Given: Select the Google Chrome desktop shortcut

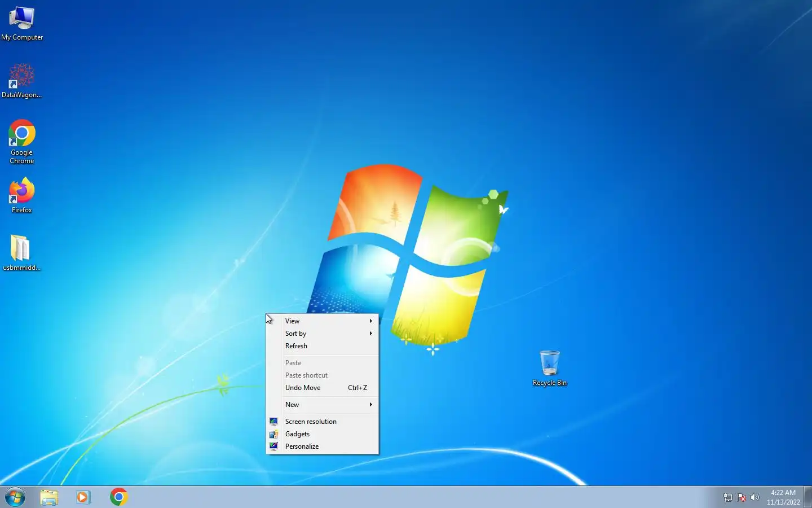Looking at the screenshot, I should pos(22,141).
